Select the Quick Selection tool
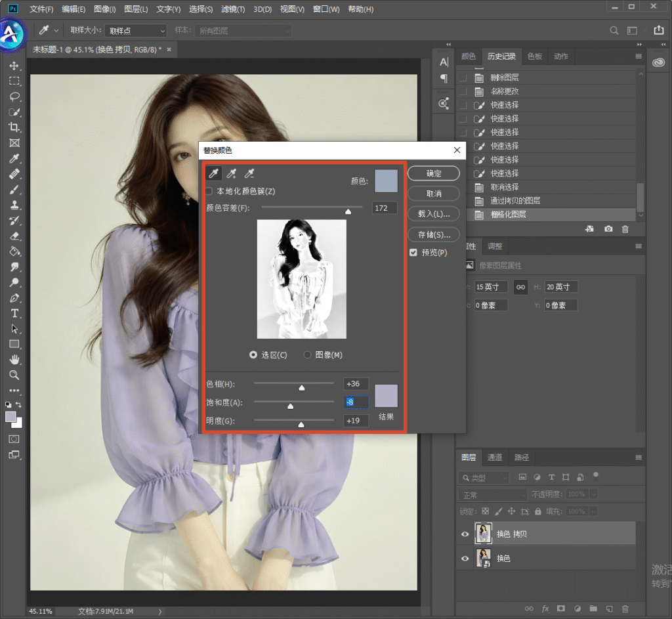 [14, 112]
